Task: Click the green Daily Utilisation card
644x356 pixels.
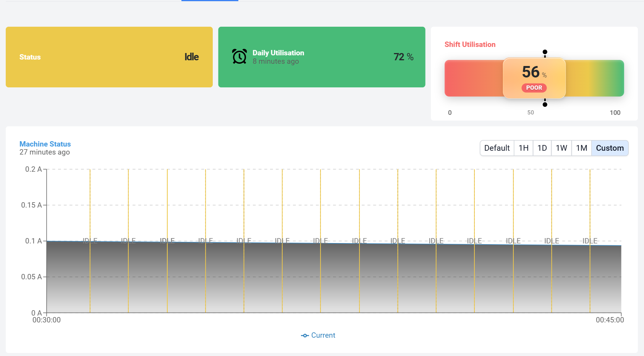Action: coord(322,57)
